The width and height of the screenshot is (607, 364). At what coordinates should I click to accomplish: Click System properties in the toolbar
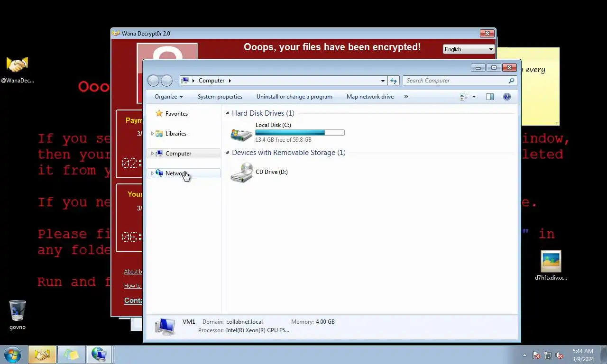point(220,97)
